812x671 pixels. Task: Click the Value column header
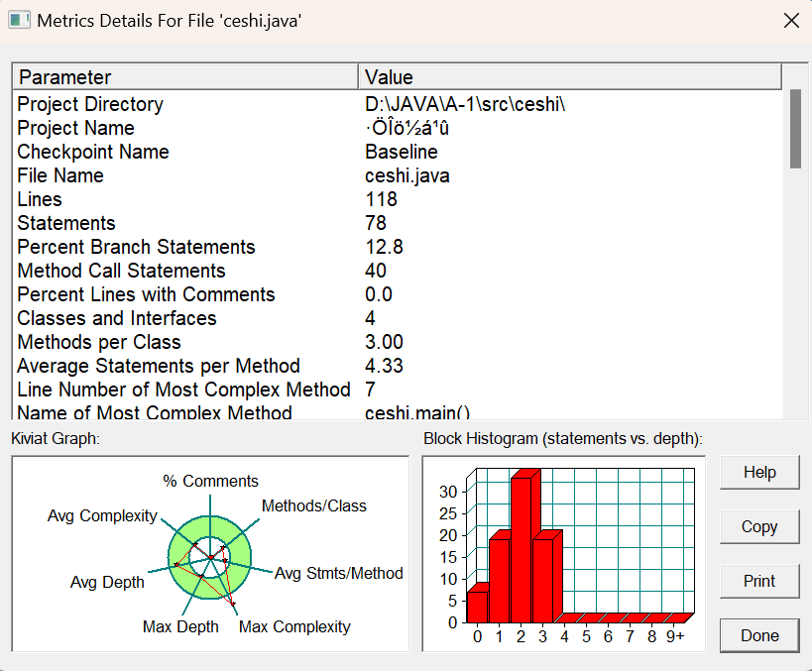570,77
